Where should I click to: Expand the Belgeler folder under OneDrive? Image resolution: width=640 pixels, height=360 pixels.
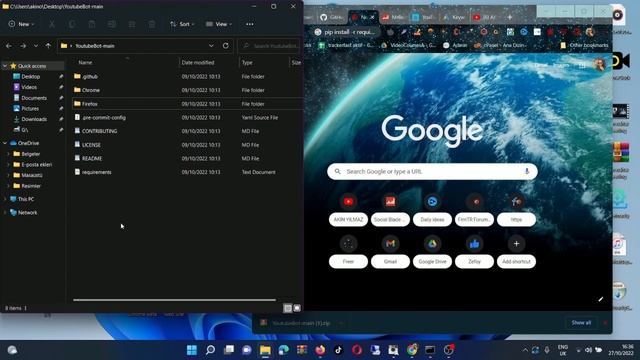coord(9,154)
